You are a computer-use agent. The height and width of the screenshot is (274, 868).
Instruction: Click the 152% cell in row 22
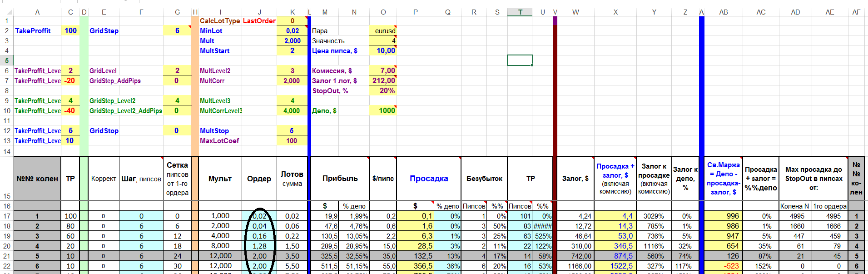pos(761,266)
